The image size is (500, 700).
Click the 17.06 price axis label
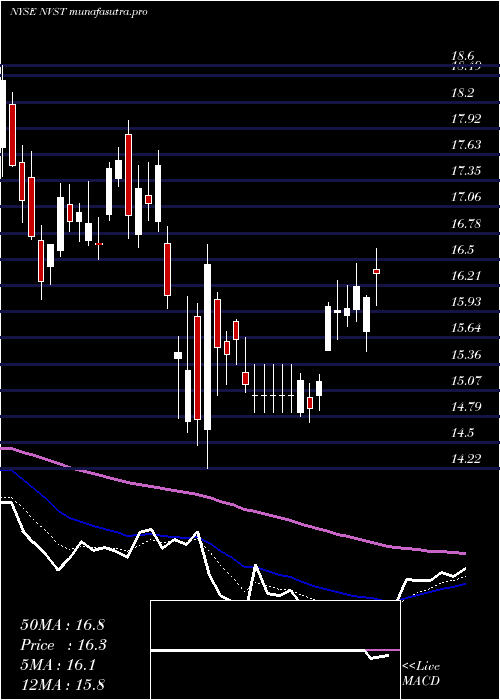pos(466,196)
